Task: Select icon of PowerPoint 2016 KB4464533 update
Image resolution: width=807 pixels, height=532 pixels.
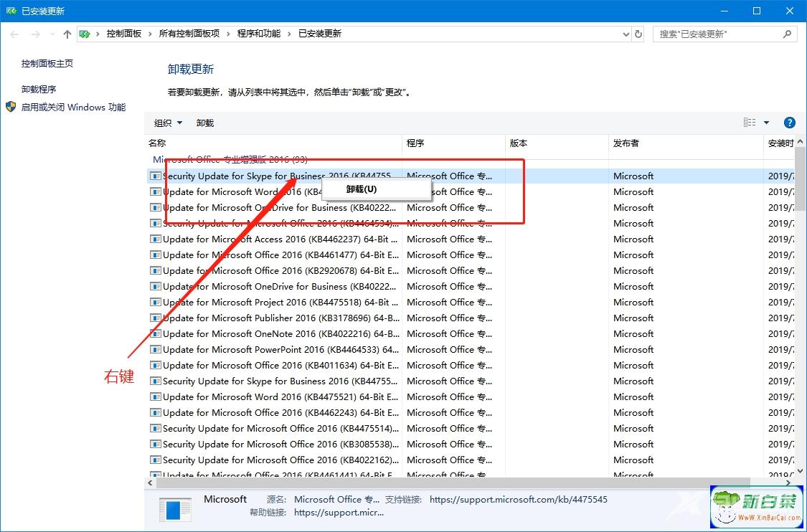Action: [155, 349]
